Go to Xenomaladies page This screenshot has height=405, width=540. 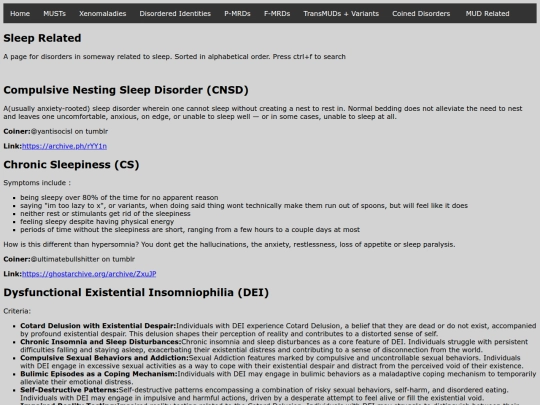[x=103, y=13]
